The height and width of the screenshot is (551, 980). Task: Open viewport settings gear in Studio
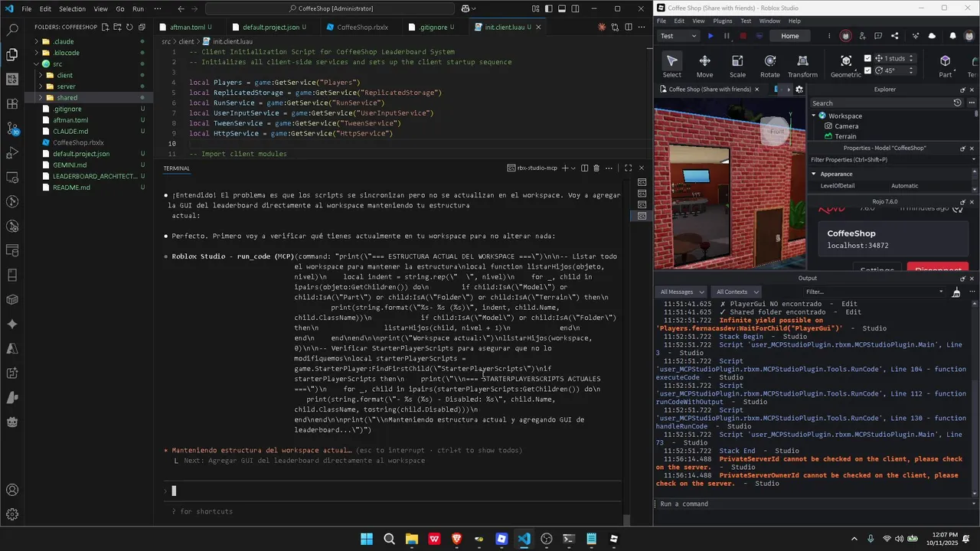799,90
